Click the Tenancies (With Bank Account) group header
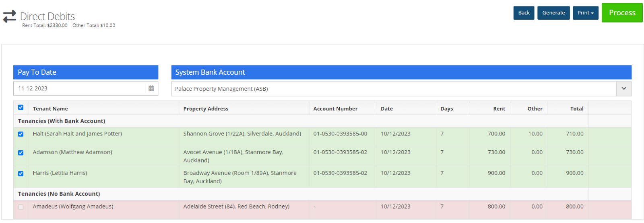The height and width of the screenshot is (223, 644). coord(62,121)
